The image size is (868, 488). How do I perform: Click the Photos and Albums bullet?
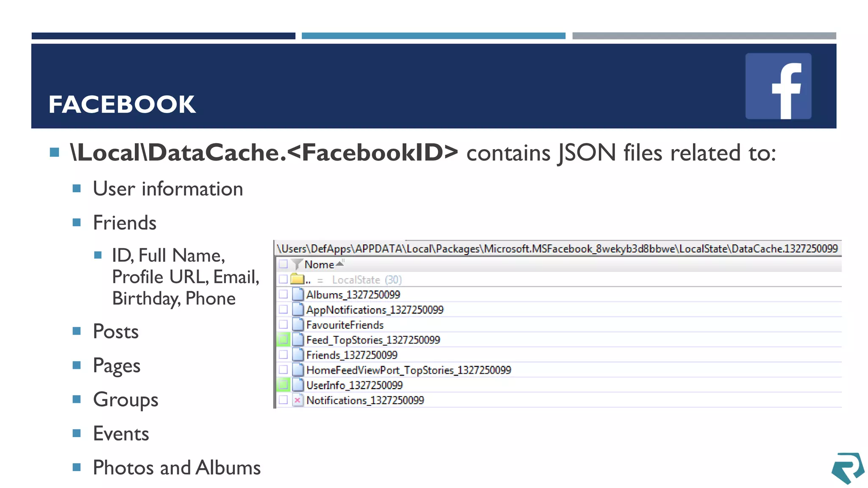pos(177,468)
